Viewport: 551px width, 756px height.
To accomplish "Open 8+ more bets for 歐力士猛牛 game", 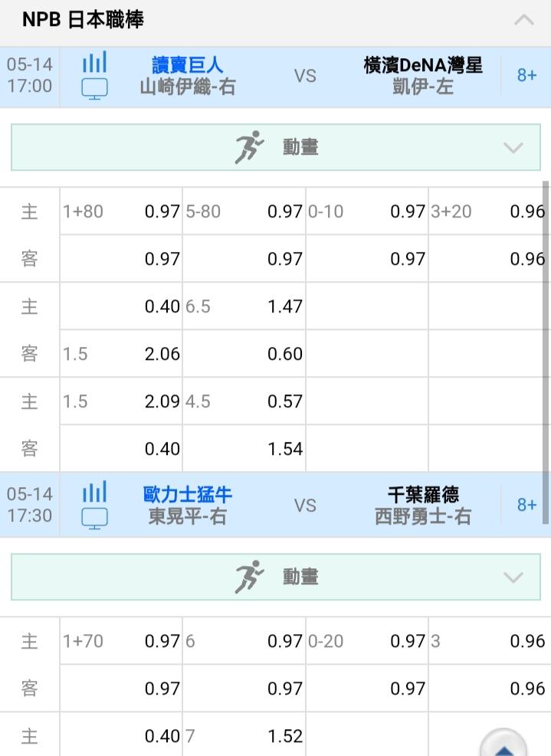I will tap(526, 505).
